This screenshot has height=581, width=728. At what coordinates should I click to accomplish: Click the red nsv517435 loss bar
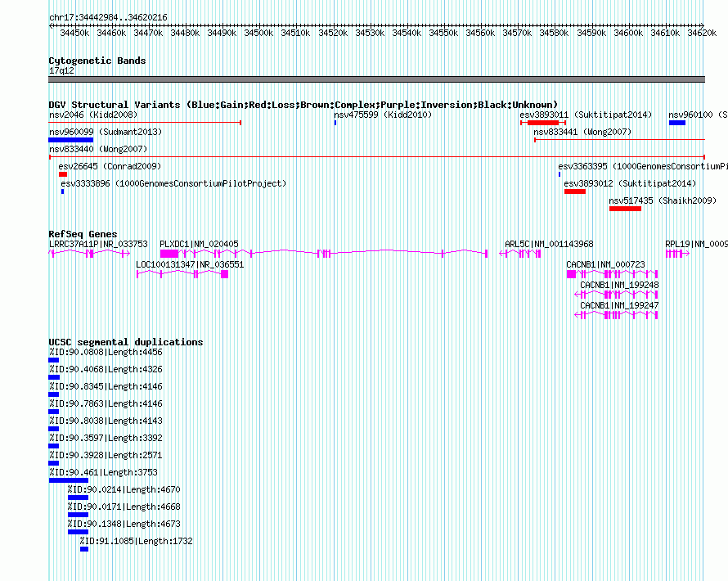[x=625, y=209]
